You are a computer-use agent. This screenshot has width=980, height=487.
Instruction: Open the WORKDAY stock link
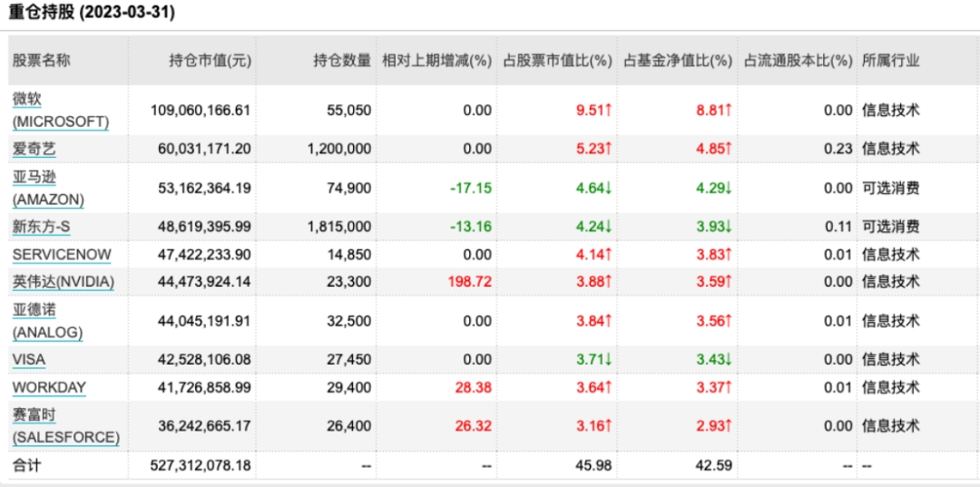(49, 388)
